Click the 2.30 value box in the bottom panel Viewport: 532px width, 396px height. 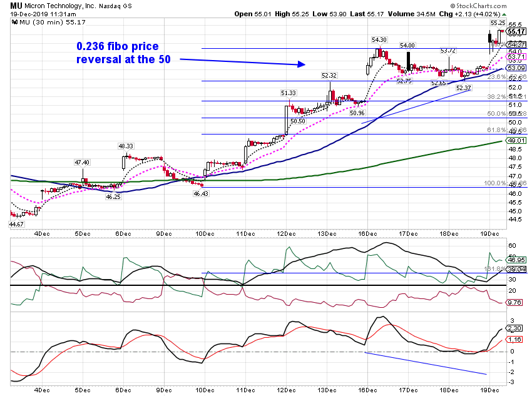tap(514, 328)
